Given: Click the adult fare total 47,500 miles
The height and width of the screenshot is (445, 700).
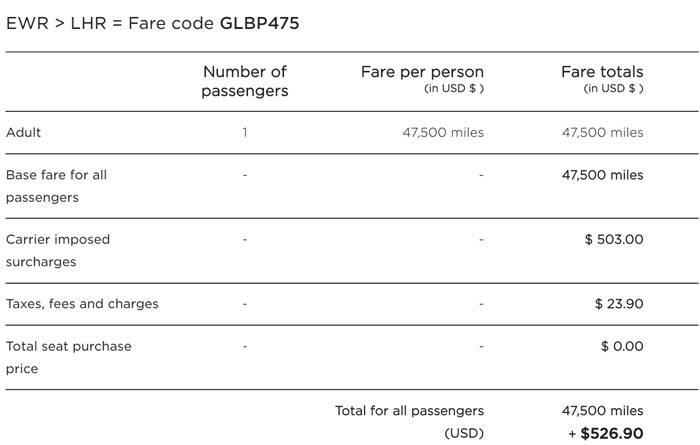Looking at the screenshot, I should pyautogui.click(x=602, y=132).
